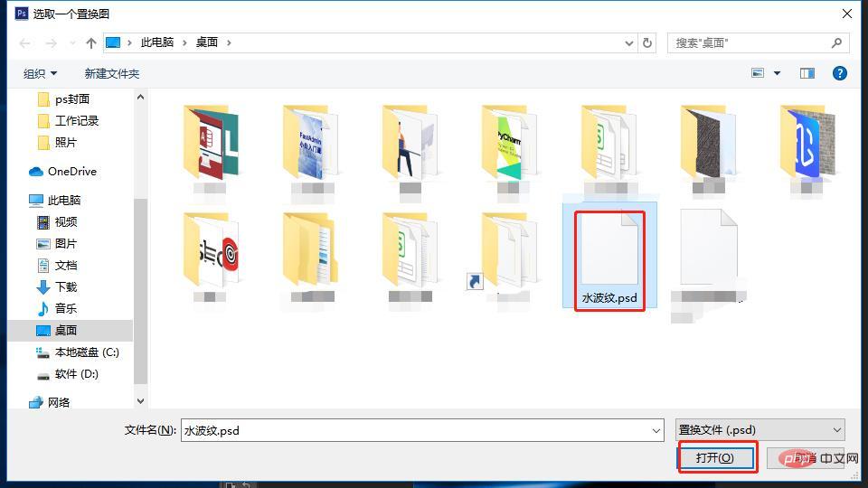
Task: Click the computer icon in address bar
Action: pos(113,42)
